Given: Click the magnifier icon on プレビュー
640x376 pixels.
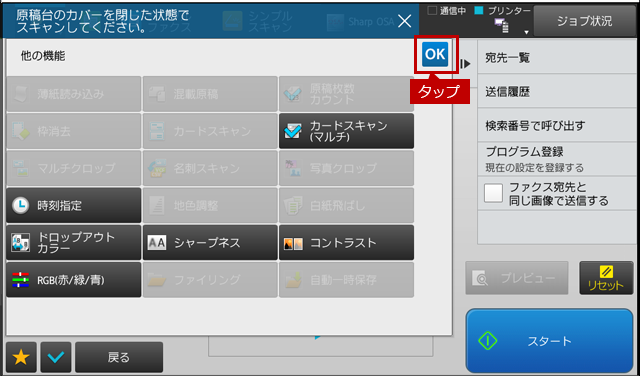Looking at the screenshot, I should tap(480, 278).
